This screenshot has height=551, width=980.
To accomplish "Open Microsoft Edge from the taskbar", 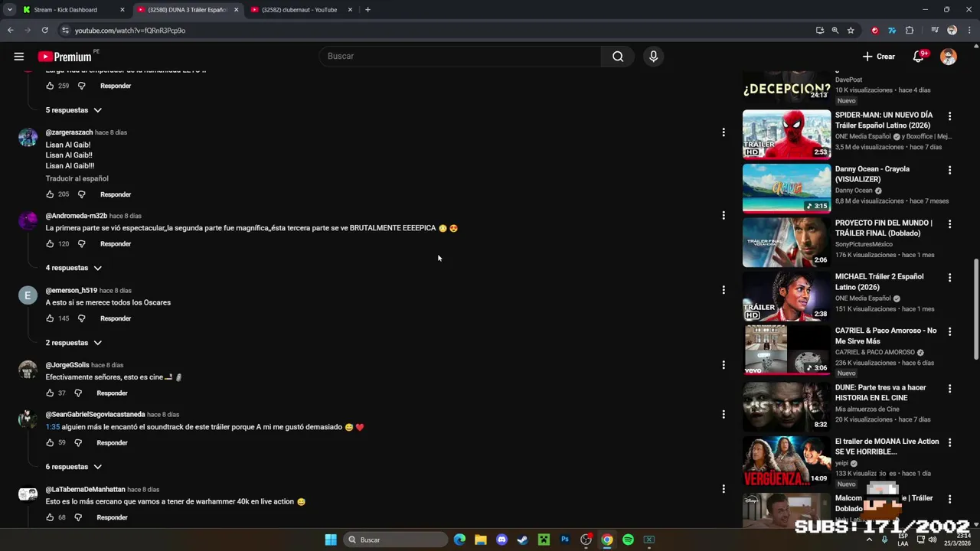I will [459, 540].
